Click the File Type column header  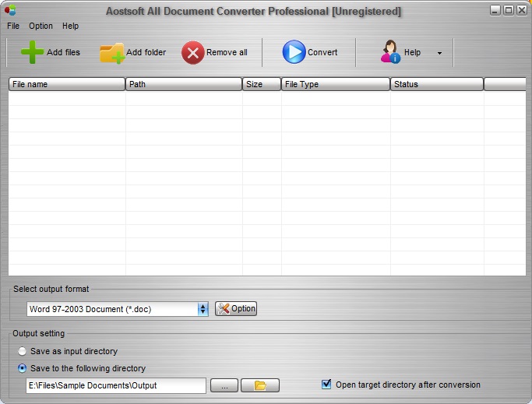(336, 84)
